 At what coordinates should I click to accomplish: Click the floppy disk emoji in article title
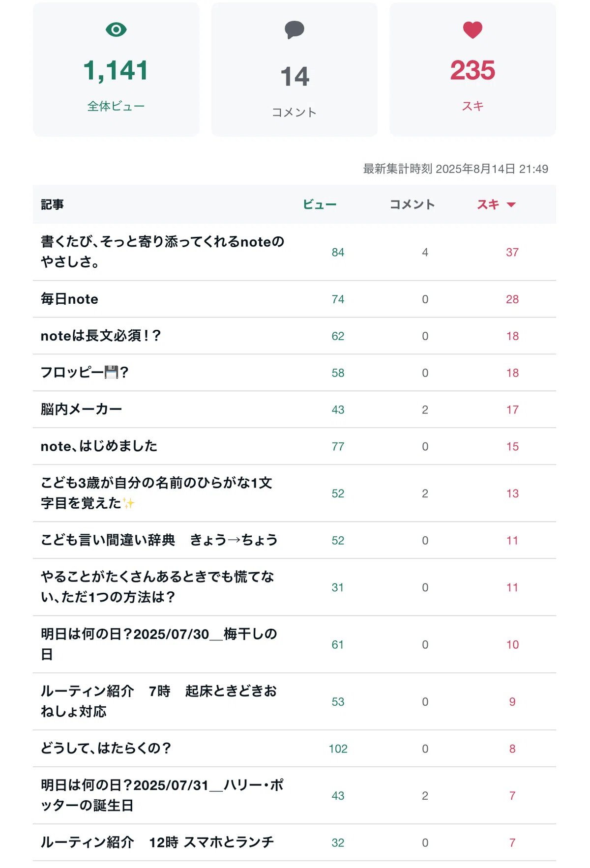point(112,373)
